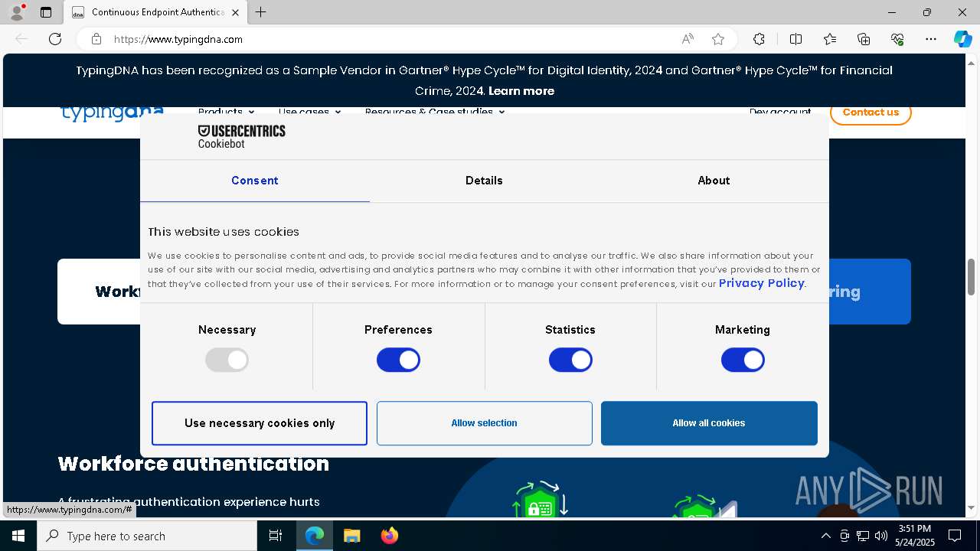Open Task View on the taskbar
The image size is (980, 551).
tap(276, 536)
